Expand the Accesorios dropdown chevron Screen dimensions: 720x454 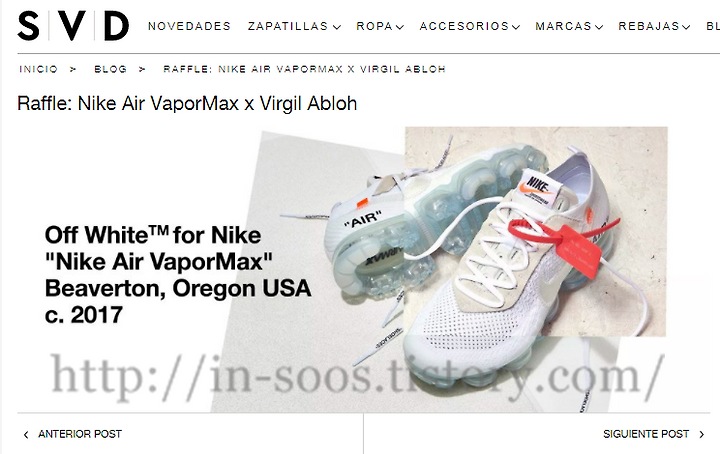pos(516,27)
